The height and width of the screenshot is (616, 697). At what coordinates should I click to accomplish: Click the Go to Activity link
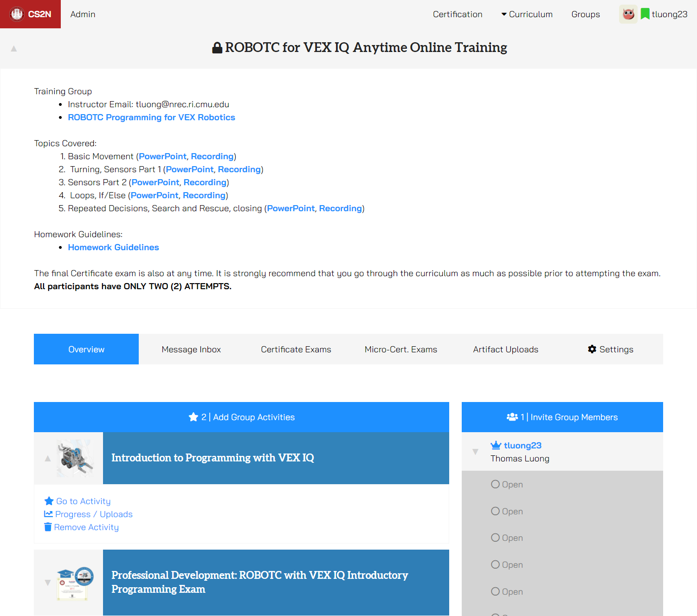[x=83, y=501]
